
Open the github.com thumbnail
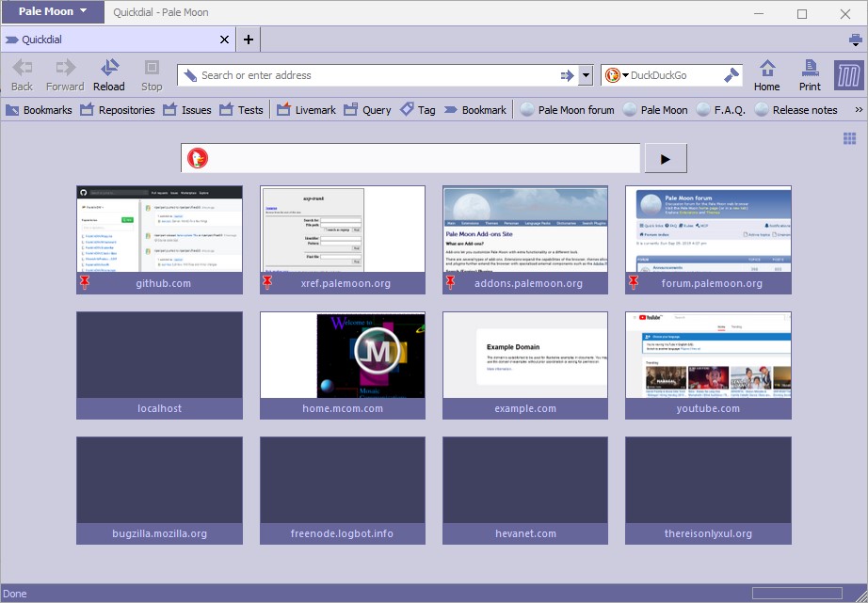159,229
